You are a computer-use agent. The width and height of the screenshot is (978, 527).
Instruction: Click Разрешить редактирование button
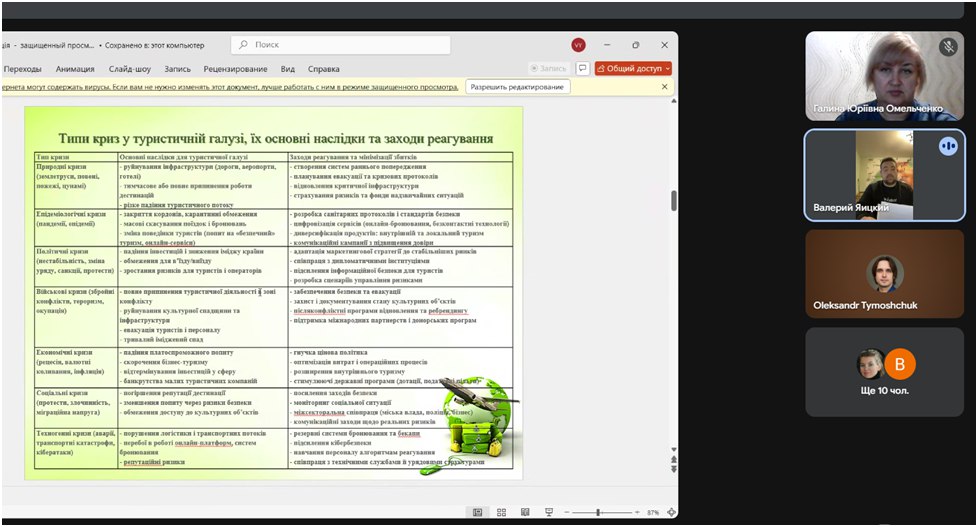[518, 87]
